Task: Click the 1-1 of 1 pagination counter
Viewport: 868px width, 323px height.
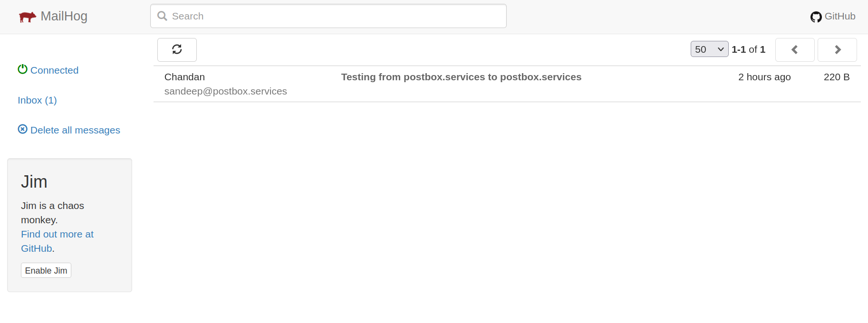Action: [748, 49]
